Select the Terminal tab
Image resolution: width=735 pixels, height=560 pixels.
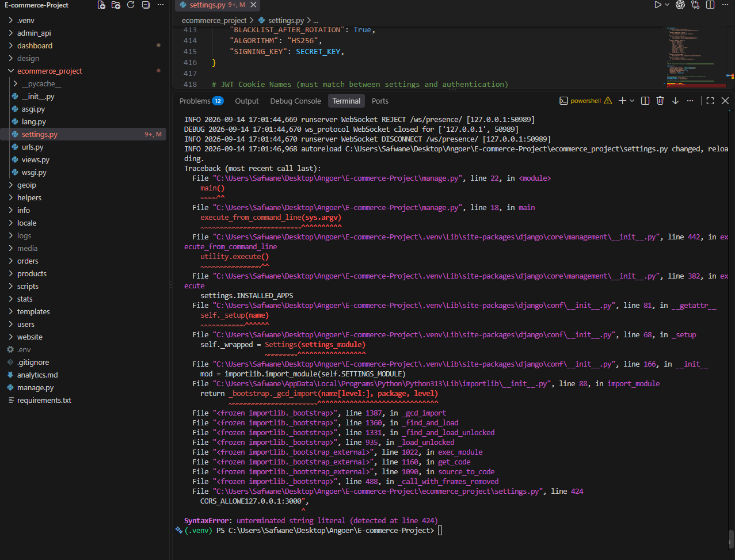[346, 101]
